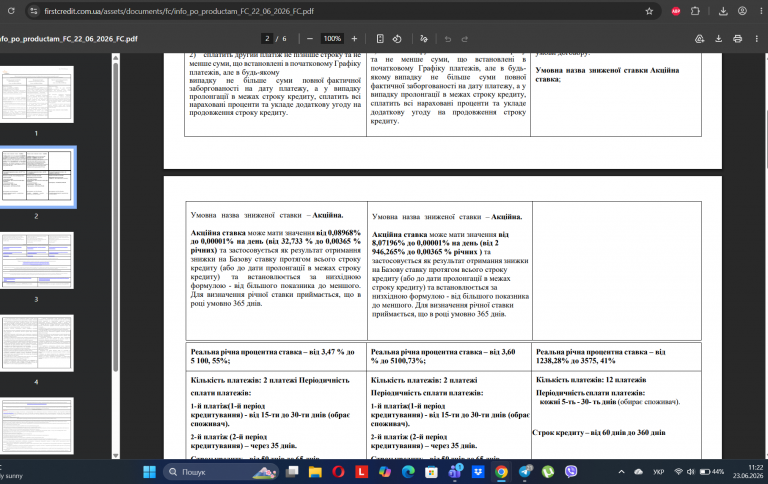Viewport: 768px width, 484px height.
Task: Bookmark this page with the star icon
Action: 649,11
